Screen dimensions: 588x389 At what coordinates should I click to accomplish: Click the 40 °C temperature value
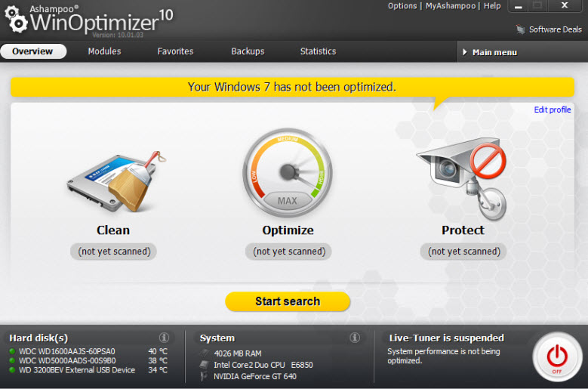pyautogui.click(x=158, y=351)
